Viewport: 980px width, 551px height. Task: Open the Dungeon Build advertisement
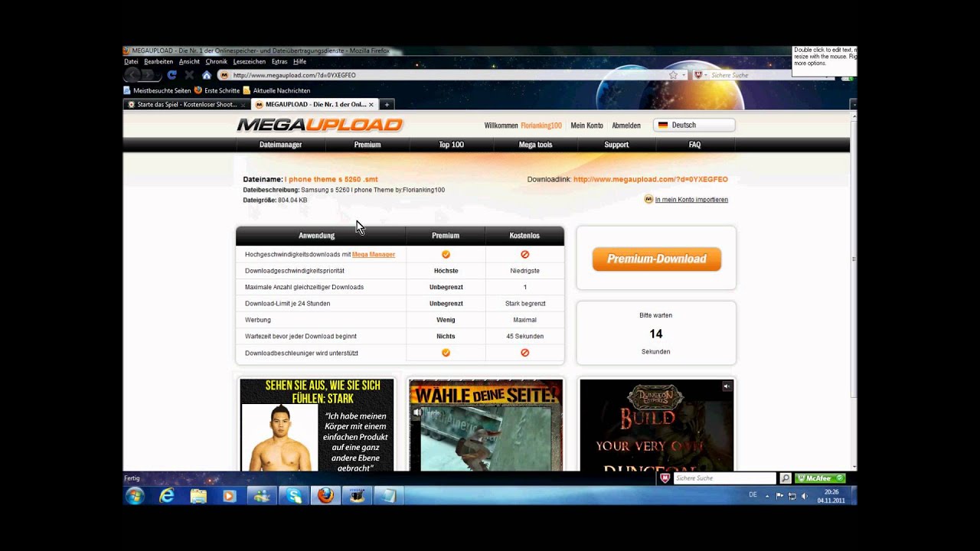click(x=656, y=425)
